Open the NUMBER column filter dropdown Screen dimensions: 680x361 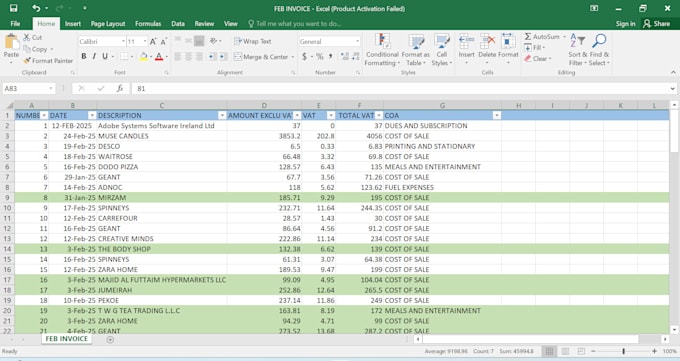point(44,115)
